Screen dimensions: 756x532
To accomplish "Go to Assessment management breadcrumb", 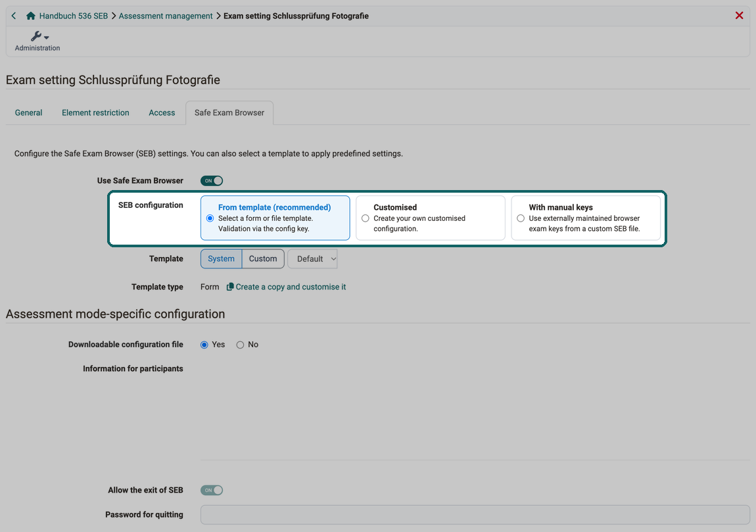I will [x=166, y=16].
